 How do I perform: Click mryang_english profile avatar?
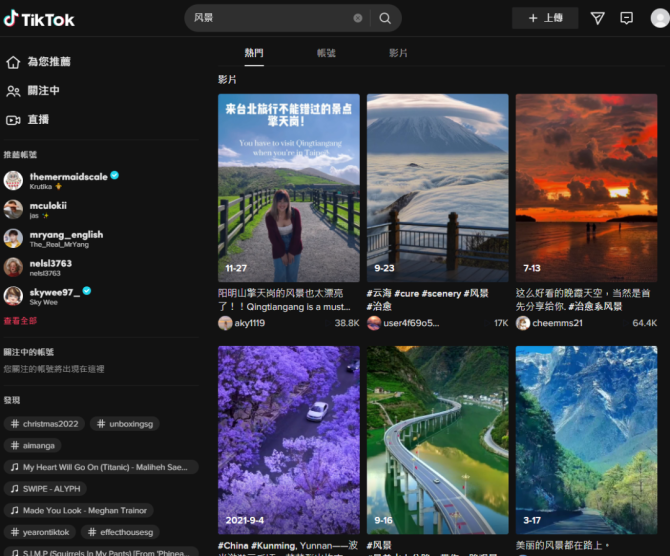point(13,238)
